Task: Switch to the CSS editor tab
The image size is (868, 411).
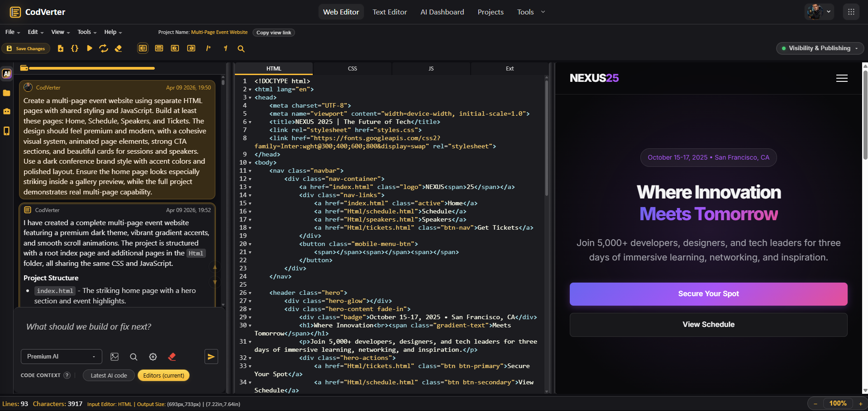Action: click(353, 69)
